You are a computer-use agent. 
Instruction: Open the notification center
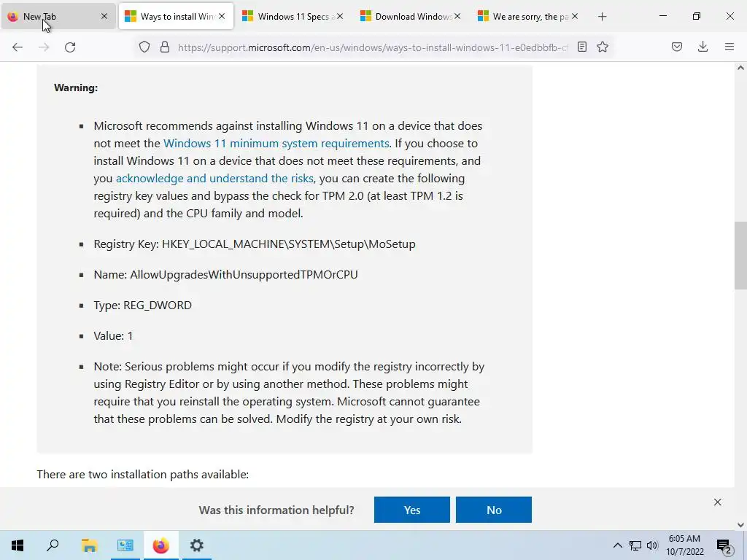(x=724, y=546)
